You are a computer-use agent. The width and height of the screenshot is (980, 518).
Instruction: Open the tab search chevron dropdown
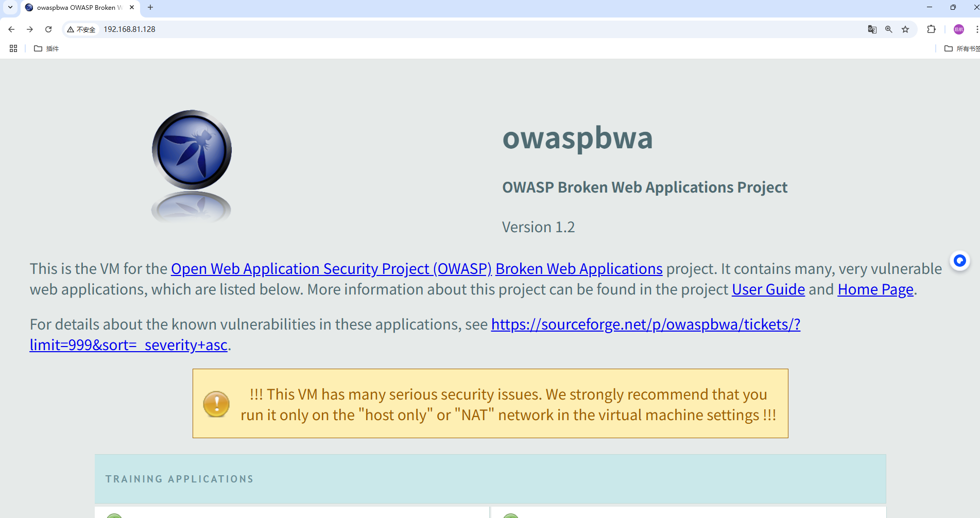(10, 7)
